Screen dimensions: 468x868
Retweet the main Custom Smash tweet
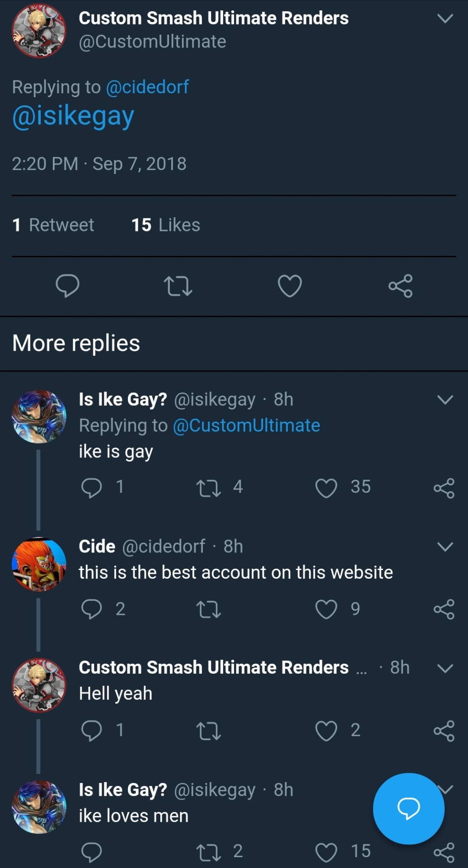(178, 286)
